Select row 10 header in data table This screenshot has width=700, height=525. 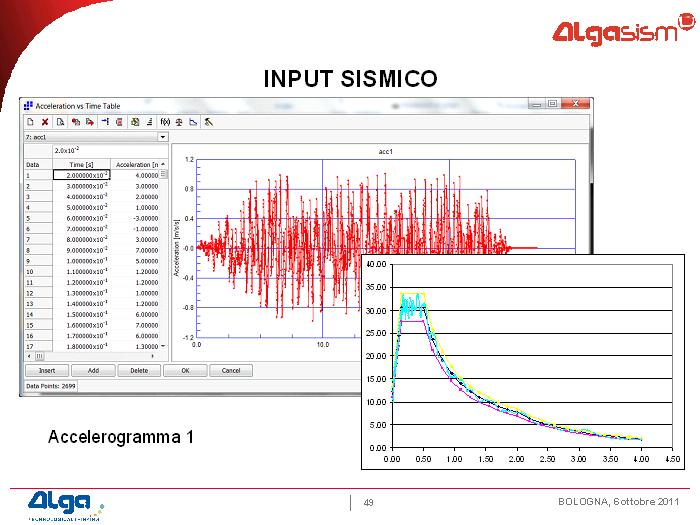point(35,271)
